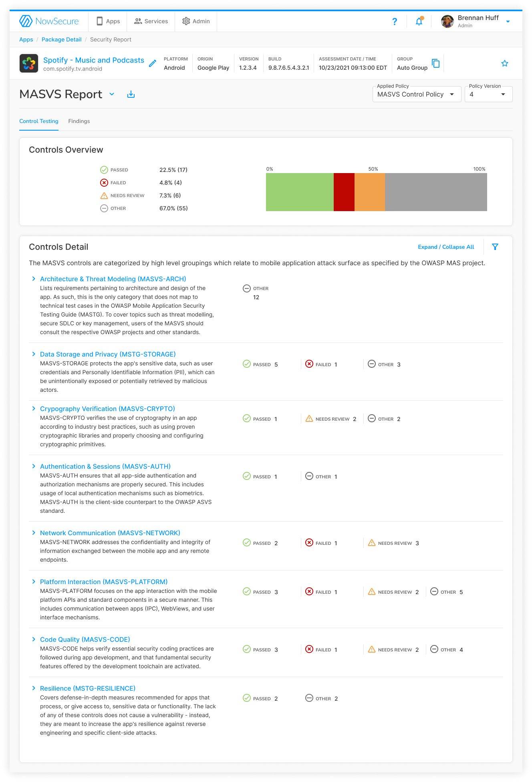Expand Data Storage and Privacy chevron

pyautogui.click(x=34, y=354)
